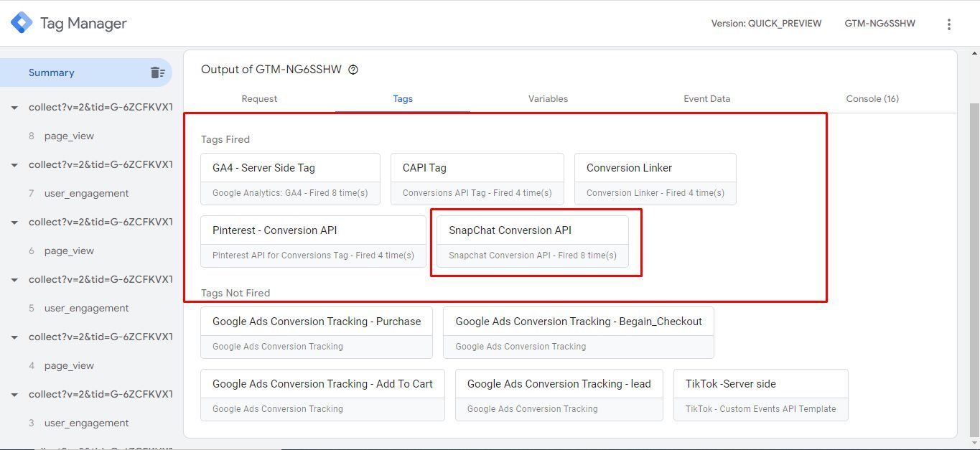The width and height of the screenshot is (980, 450).
Task: Open the GA4 - Server Side Tag card
Action: [290, 179]
